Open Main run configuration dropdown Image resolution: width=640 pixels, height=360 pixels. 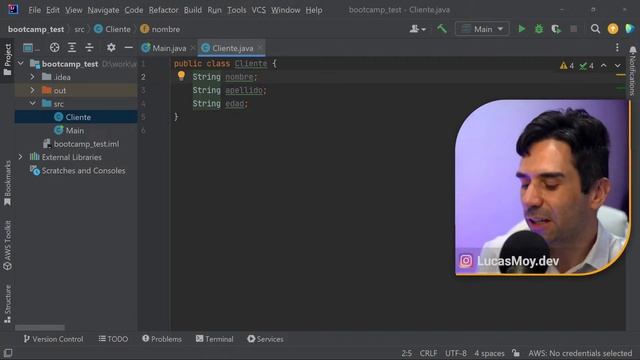click(482, 29)
